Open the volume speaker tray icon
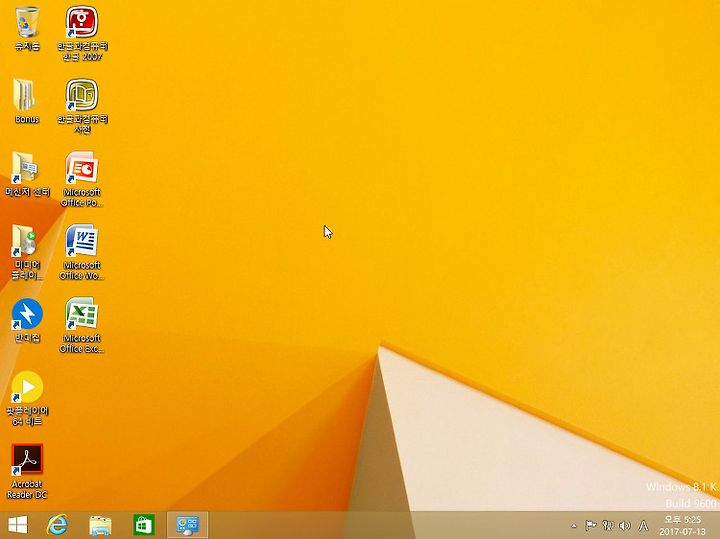 (624, 525)
